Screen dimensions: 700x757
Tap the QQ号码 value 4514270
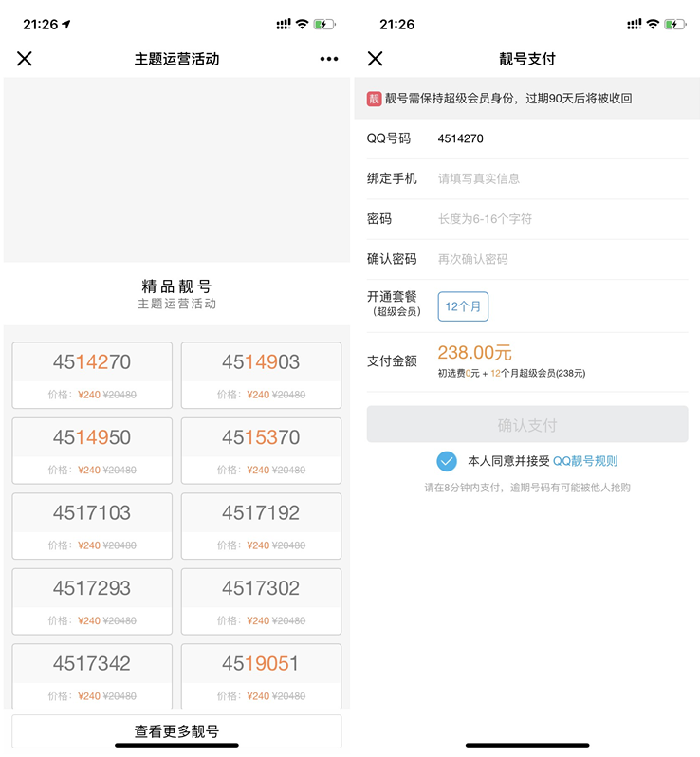461,138
